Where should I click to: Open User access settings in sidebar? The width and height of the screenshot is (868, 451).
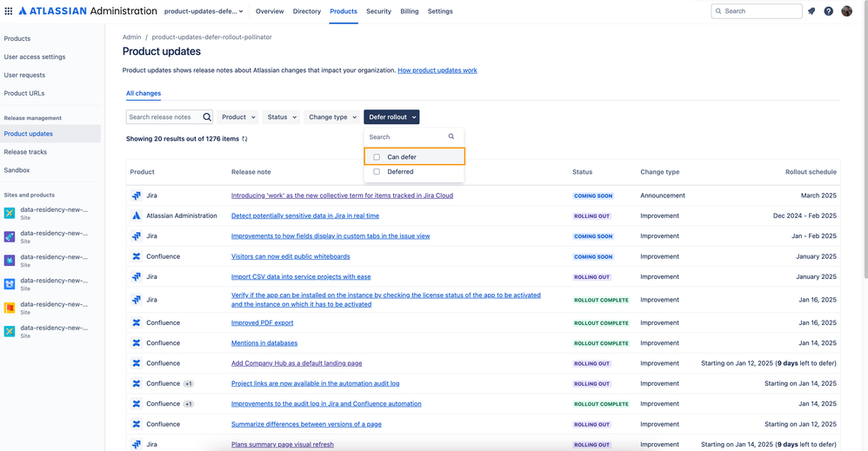[34, 57]
